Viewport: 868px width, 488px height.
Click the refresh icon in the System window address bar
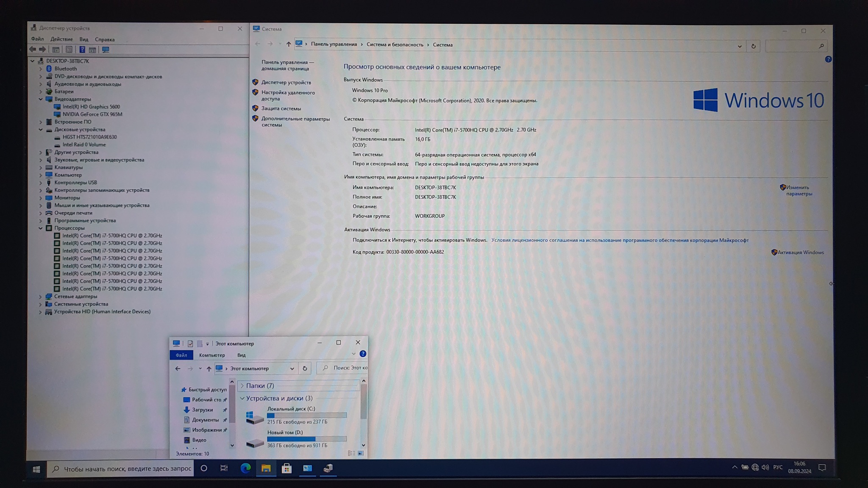[753, 46]
